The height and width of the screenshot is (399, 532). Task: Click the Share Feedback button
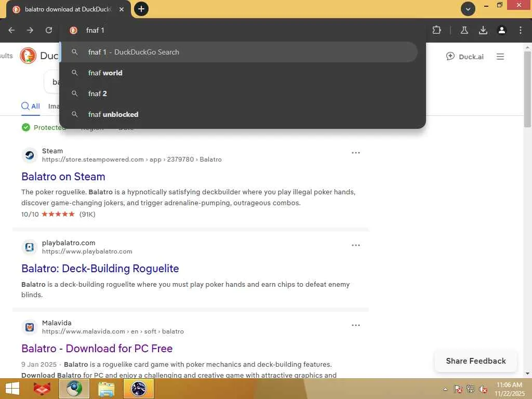[x=476, y=361]
